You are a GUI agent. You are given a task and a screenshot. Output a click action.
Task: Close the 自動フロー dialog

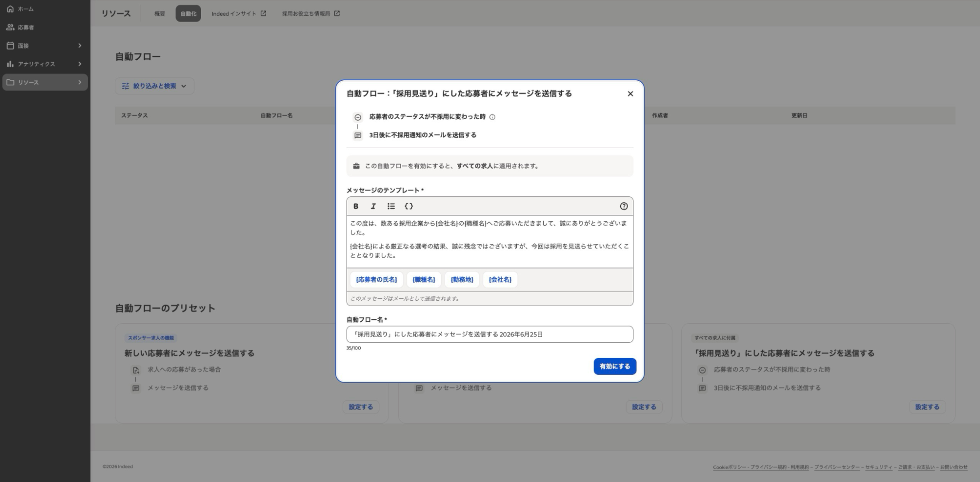tap(630, 94)
